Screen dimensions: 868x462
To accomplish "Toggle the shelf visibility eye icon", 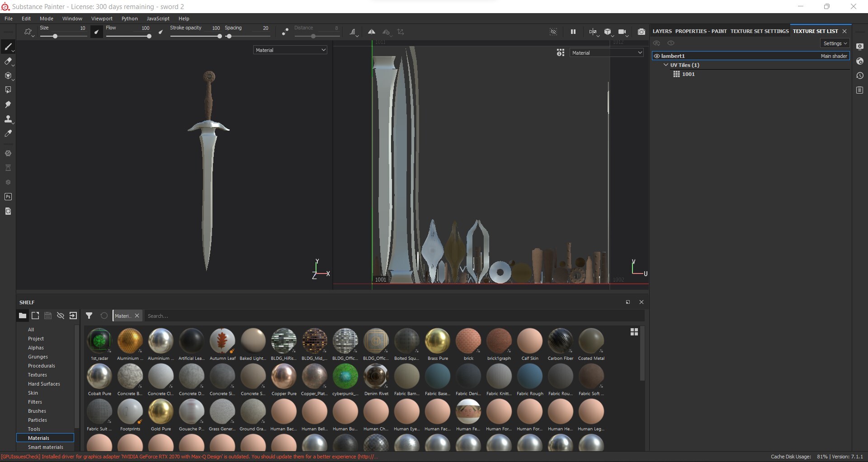I will tap(61, 316).
